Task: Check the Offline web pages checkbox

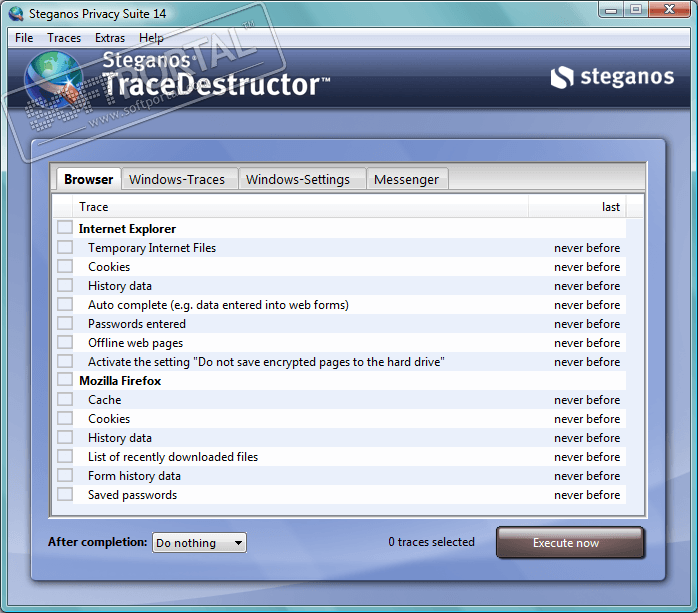Action: click(65, 342)
